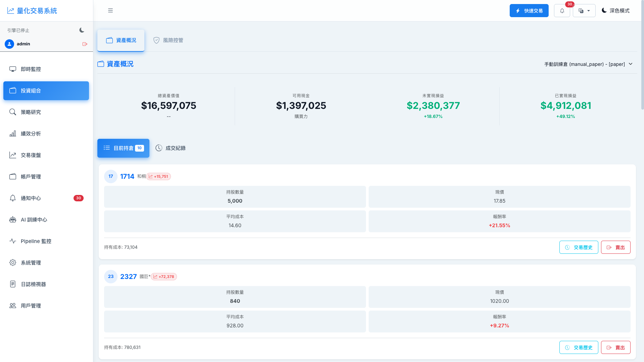Open the language translate dropdown
Viewport: 644px width, 362px height.
pyautogui.click(x=584, y=11)
